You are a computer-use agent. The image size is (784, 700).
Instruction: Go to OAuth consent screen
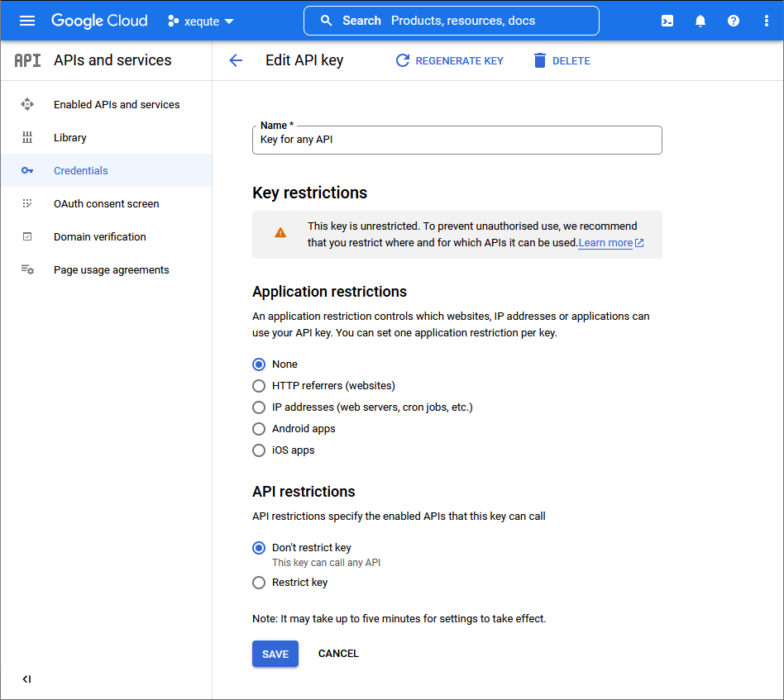click(106, 203)
